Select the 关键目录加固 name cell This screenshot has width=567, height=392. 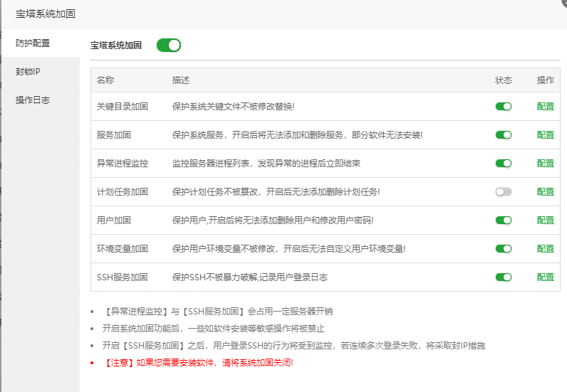[x=123, y=107]
